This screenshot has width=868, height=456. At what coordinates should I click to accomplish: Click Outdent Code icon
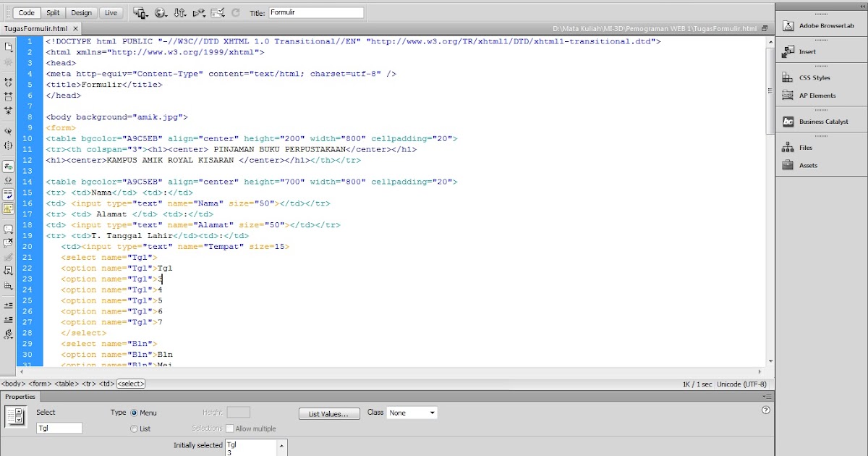click(x=9, y=319)
